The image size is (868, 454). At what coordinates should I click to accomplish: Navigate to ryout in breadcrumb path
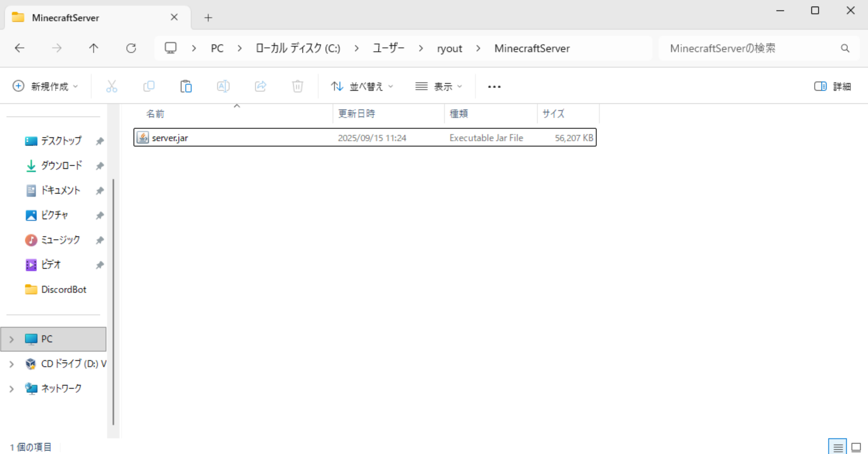[x=449, y=48]
